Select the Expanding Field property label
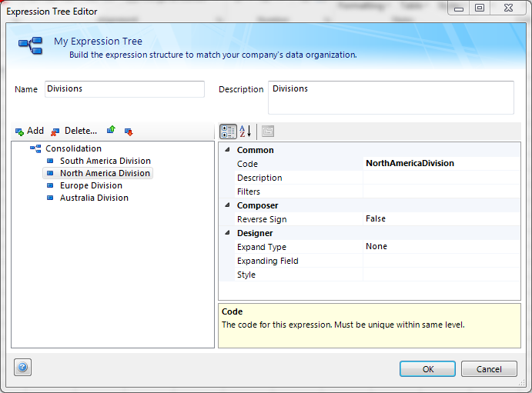532x393 pixels. 268,261
